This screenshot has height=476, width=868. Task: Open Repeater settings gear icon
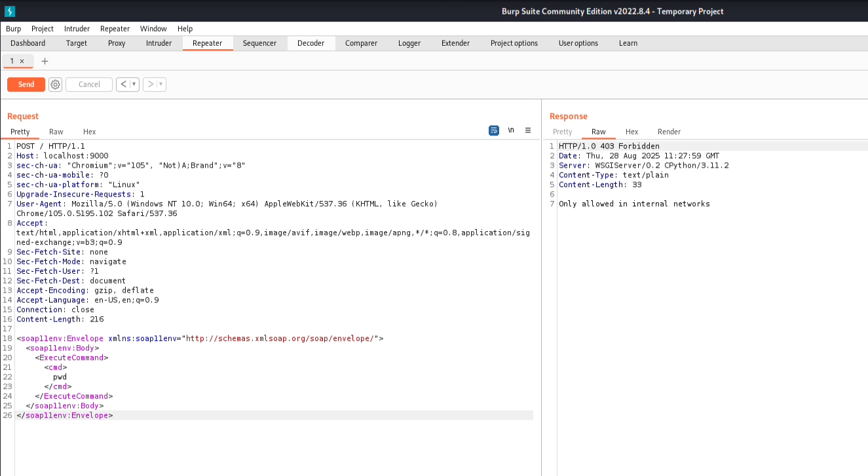coord(56,84)
